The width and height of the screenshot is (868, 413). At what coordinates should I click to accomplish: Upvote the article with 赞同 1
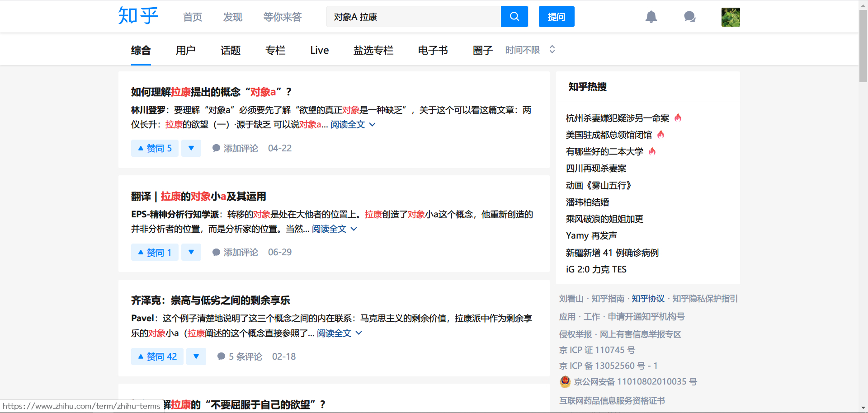click(x=155, y=253)
